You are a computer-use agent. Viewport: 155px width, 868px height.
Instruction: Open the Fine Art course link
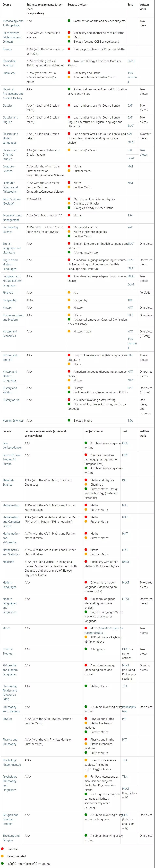(8, 292)
